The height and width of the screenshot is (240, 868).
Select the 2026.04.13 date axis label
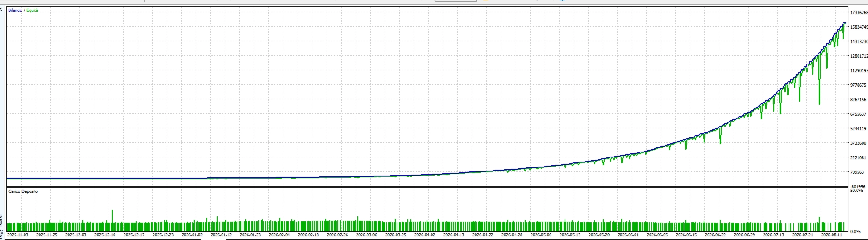point(454,235)
